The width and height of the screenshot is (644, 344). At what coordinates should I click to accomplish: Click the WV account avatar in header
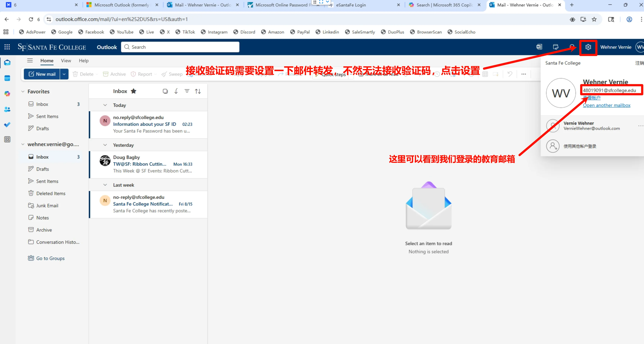[640, 47]
